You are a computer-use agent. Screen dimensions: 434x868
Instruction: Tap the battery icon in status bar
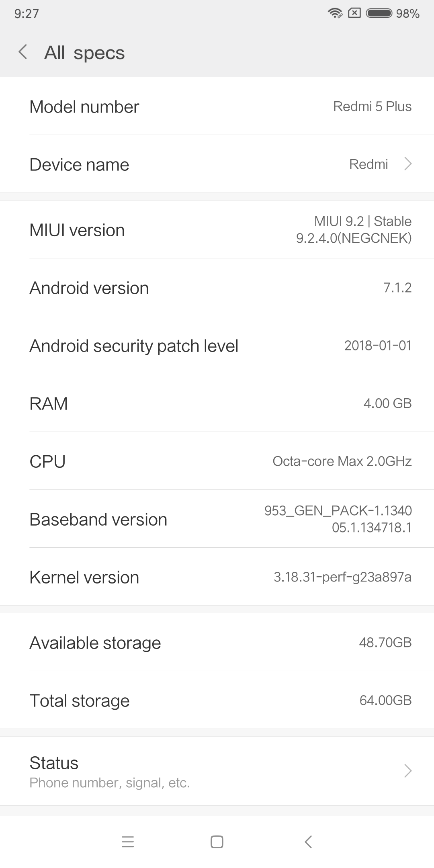coord(379,13)
